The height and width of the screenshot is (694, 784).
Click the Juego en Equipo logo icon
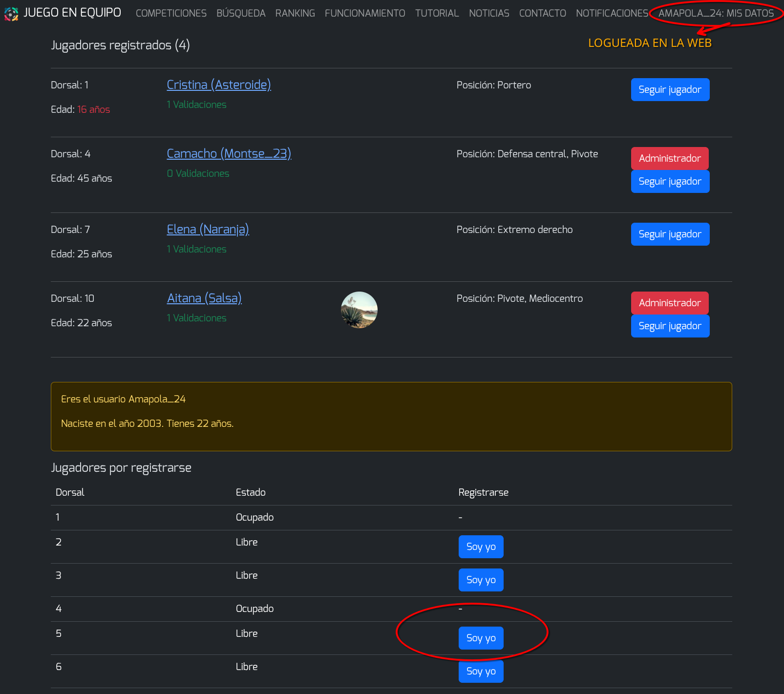11,14
